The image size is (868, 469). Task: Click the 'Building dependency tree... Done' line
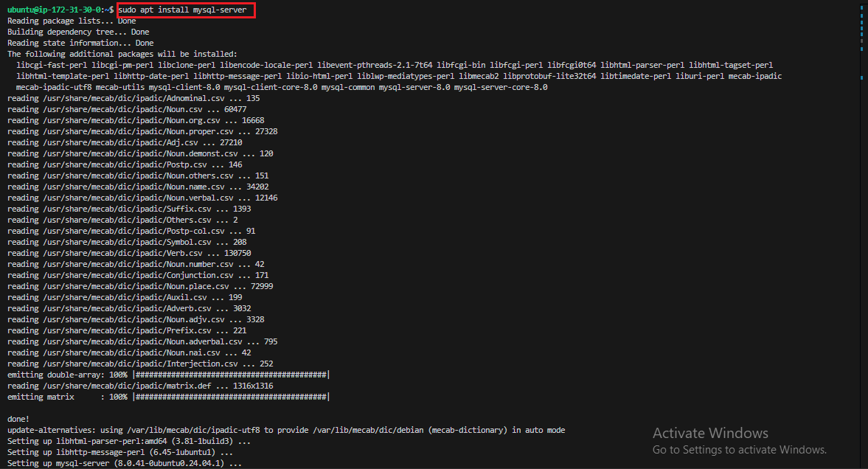78,32
